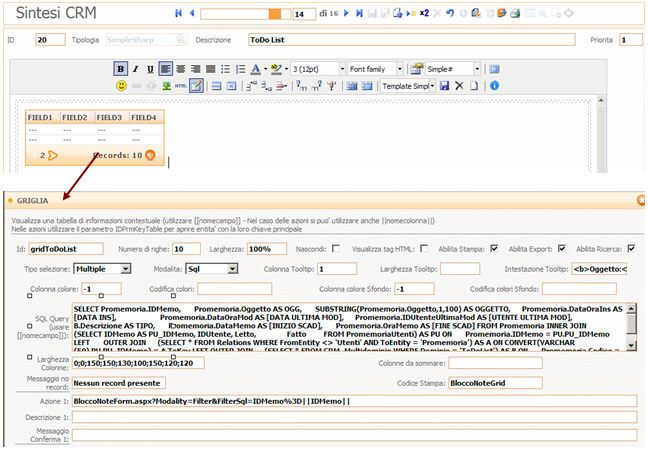Apply underline formatting
648x449 pixels.
(x=150, y=69)
